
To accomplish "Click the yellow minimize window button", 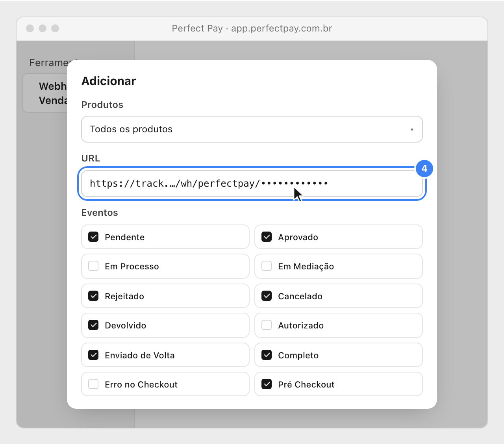I will 43,28.
